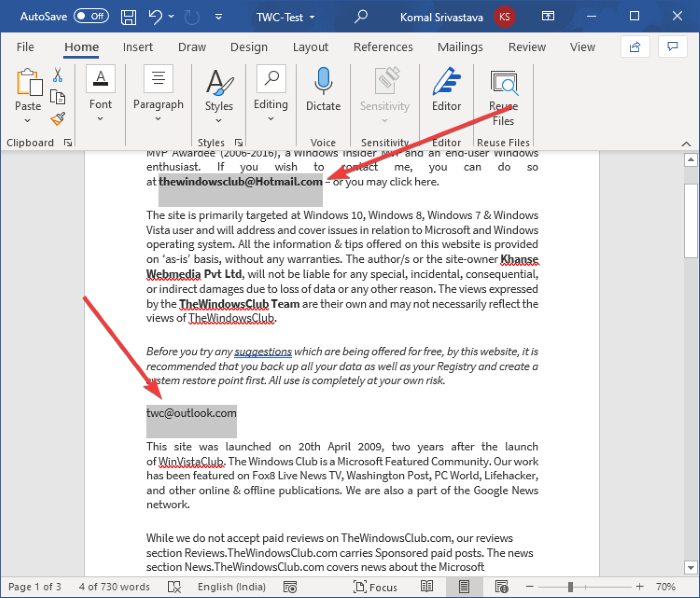Click English (India) language indicator
Screen dimensions: 700x598
(232, 587)
